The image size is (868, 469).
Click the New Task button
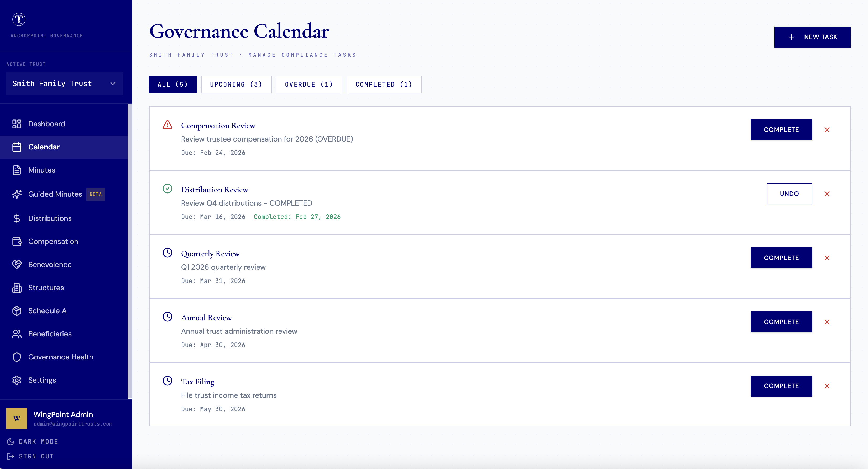812,37
